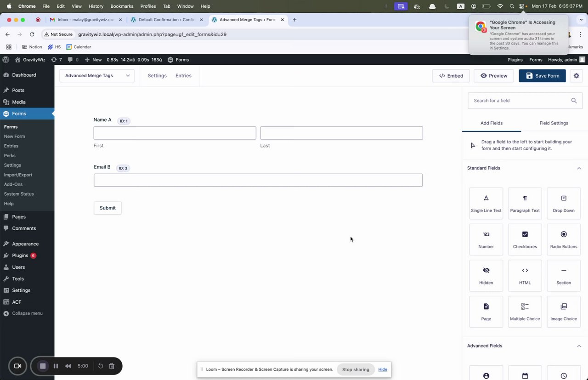Click the form's Submit button

click(107, 208)
